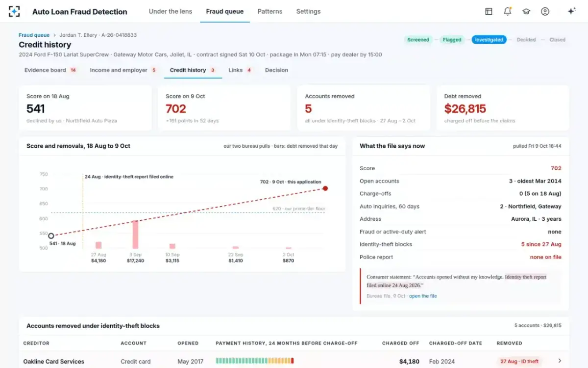This screenshot has width=588, height=368.
Task: Switch to Income and employer tab
Action: tap(123, 70)
